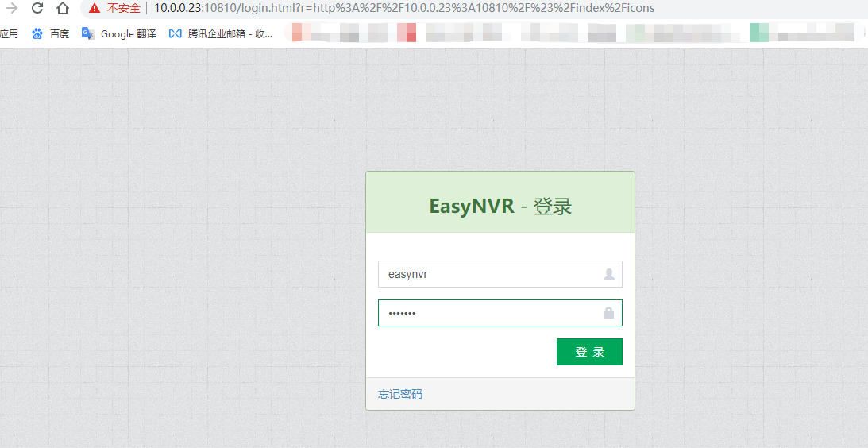Open the insecure-site warning triangle
868x448 pixels.
[x=95, y=8]
